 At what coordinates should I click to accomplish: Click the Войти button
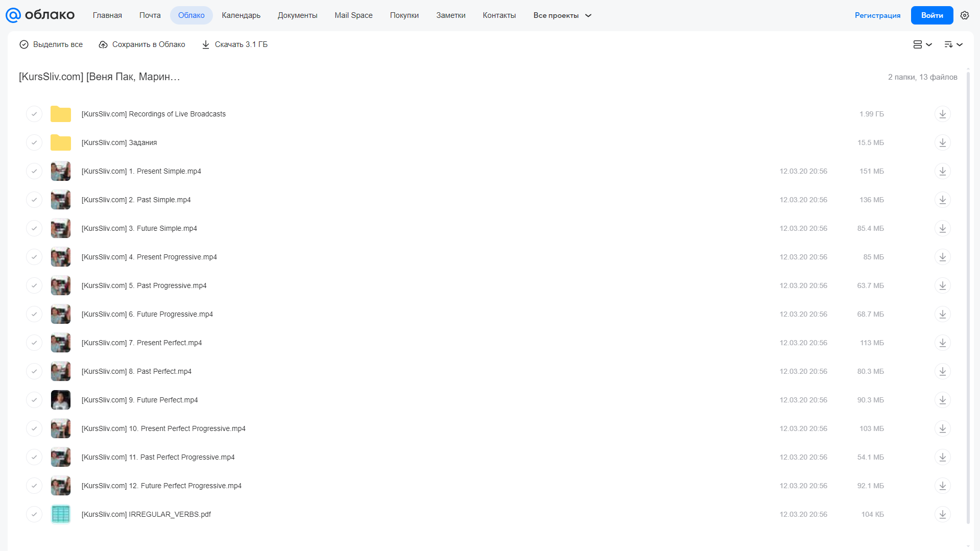931,15
